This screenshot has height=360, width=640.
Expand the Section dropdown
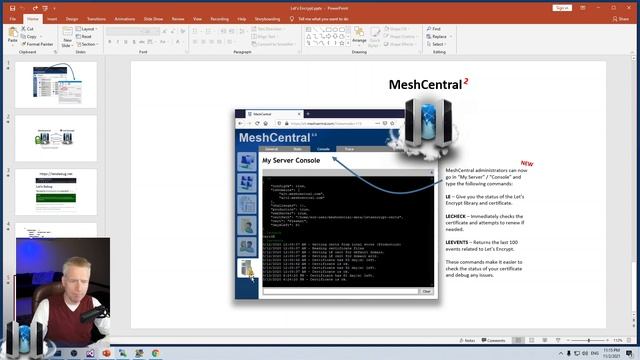pyautogui.click(x=87, y=44)
